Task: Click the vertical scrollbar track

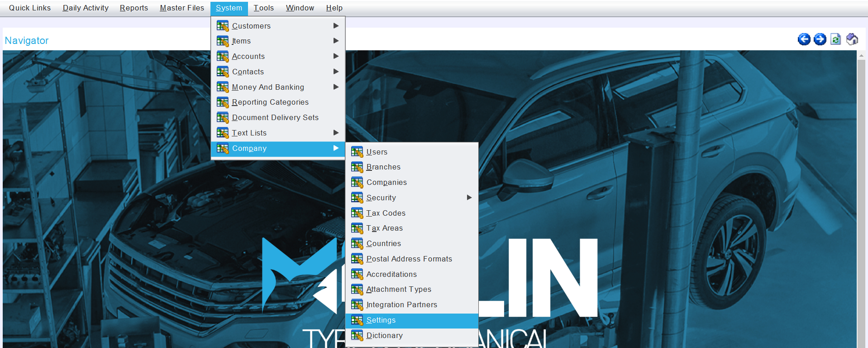Action: (x=861, y=204)
